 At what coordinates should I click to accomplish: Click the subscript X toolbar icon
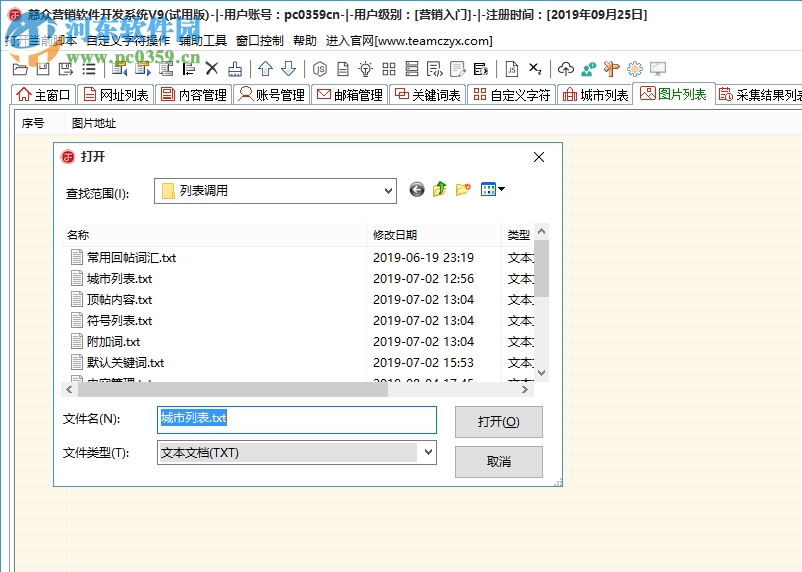pyautogui.click(x=535, y=69)
